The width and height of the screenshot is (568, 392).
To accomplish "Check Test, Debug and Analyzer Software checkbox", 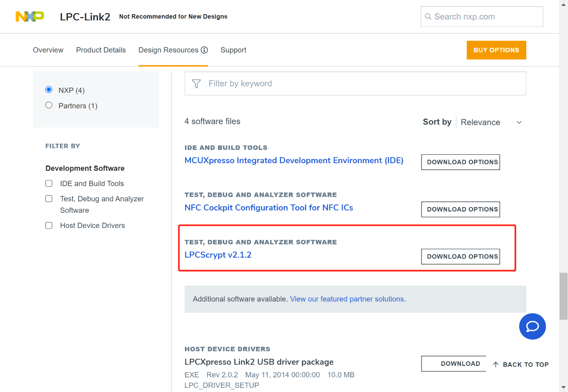I will pyautogui.click(x=49, y=199).
